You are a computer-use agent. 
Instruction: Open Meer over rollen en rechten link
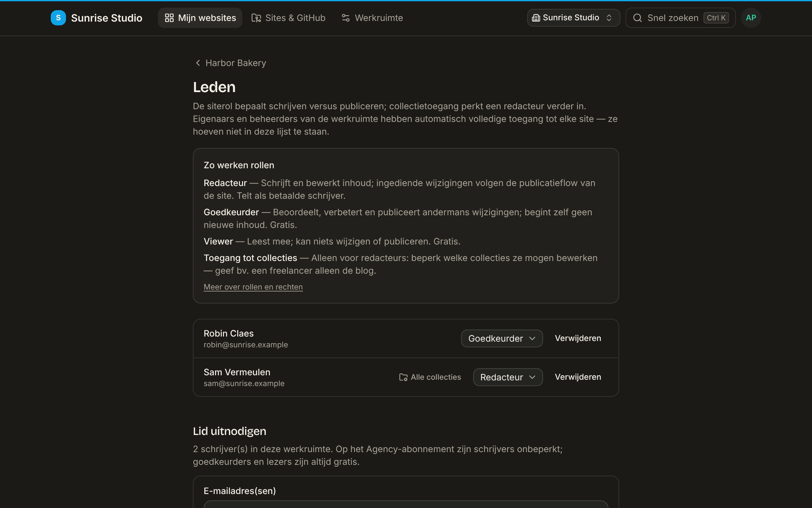click(253, 287)
